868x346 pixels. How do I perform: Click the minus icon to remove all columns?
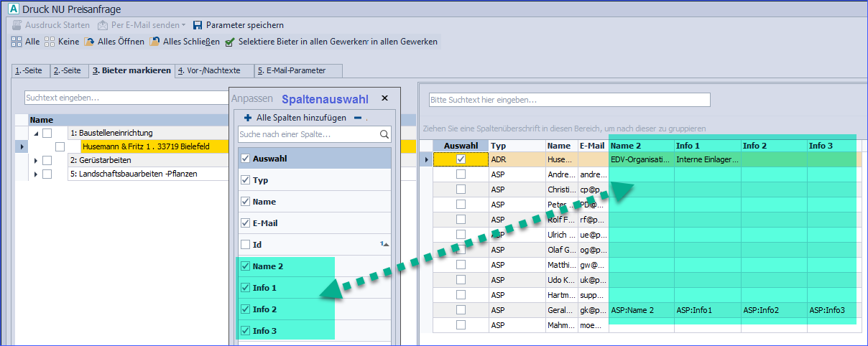pos(358,118)
